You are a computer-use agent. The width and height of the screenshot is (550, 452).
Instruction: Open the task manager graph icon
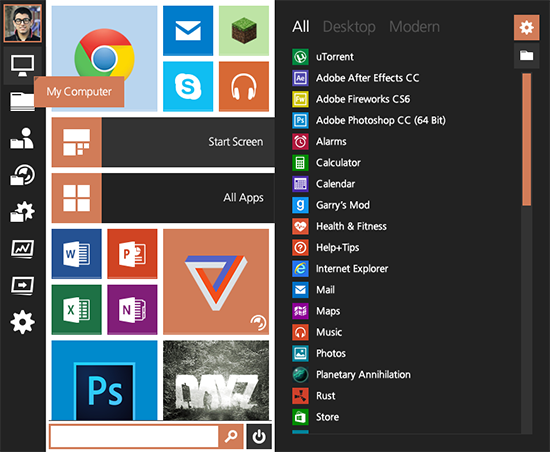point(22,249)
